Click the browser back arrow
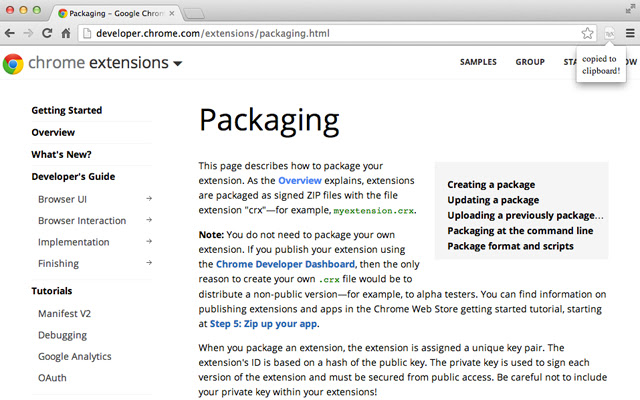Screen dimensions: 640x400 coord(12,33)
